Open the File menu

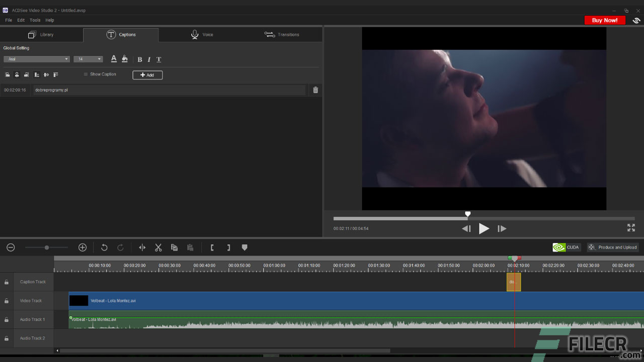(x=9, y=20)
